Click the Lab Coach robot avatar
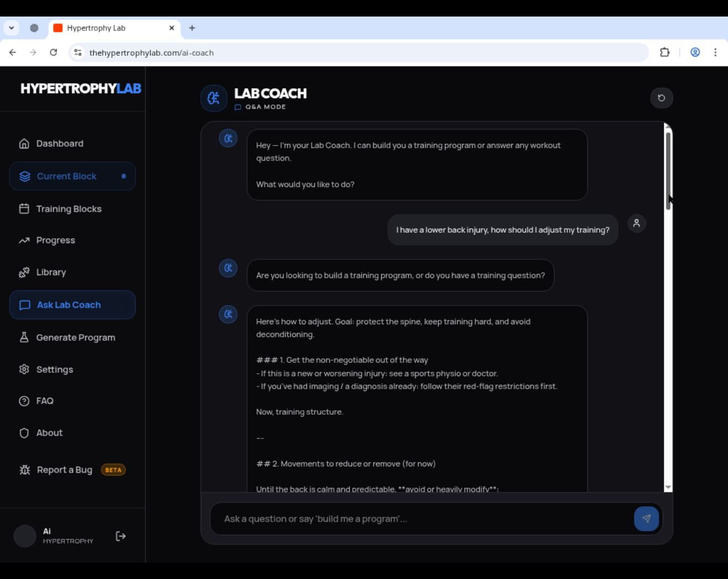 (x=214, y=98)
